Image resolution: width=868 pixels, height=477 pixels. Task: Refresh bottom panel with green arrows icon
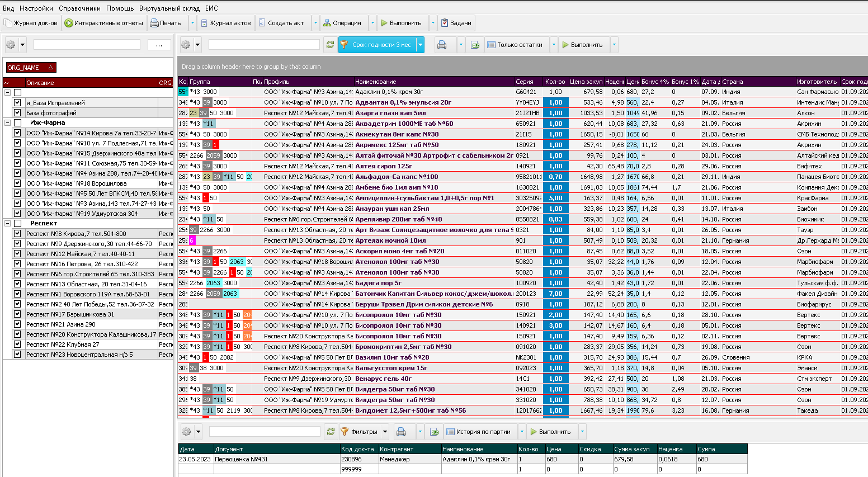331,432
